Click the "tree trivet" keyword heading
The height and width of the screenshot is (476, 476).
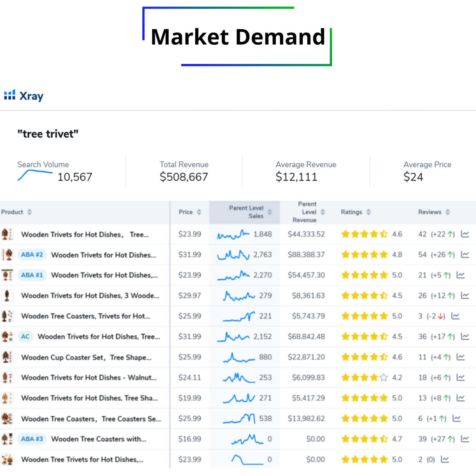tap(48, 134)
